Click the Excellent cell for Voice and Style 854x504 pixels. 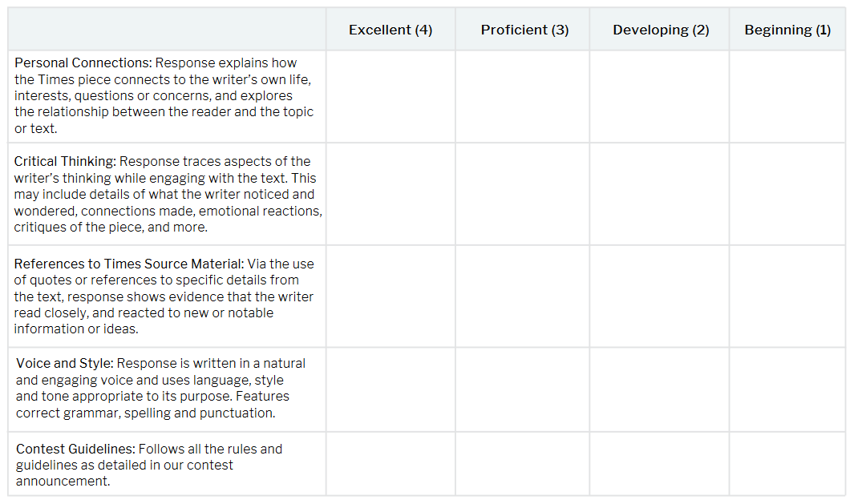391,389
